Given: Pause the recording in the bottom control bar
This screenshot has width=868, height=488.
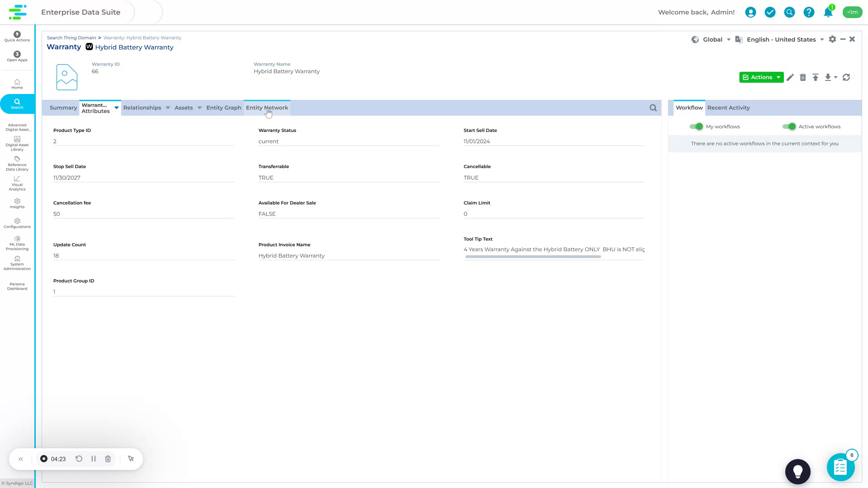Looking at the screenshot, I should click(x=94, y=459).
